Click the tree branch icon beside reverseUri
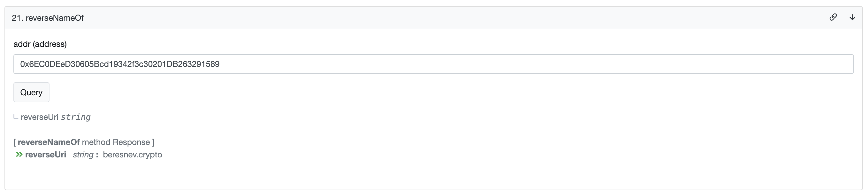868x195 pixels. click(16, 117)
